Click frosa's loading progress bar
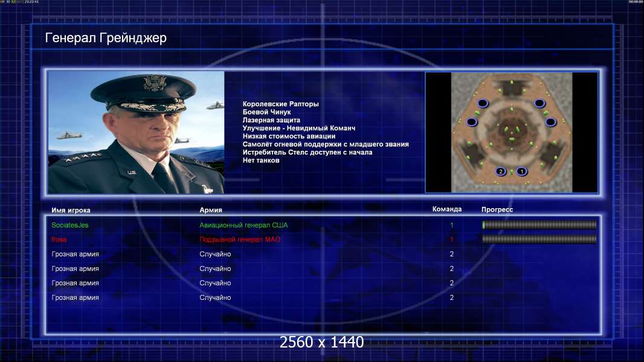The image size is (644, 362). click(x=539, y=239)
